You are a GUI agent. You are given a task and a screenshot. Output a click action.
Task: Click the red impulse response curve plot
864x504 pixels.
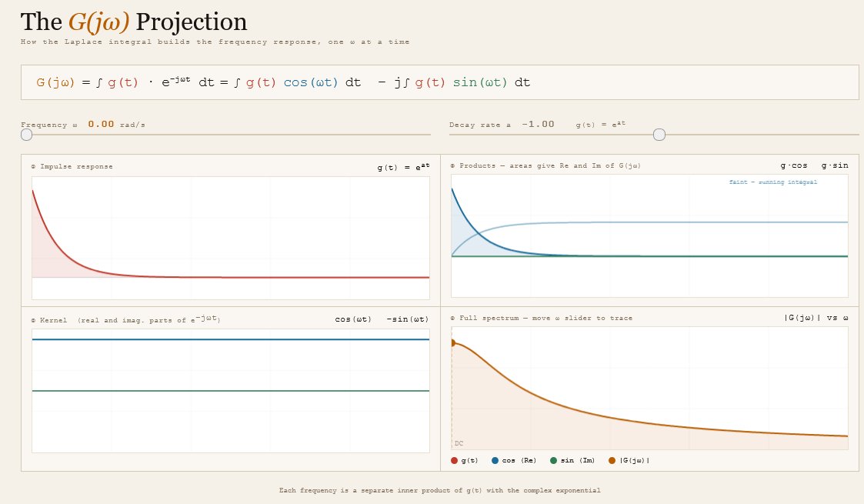pos(230,238)
